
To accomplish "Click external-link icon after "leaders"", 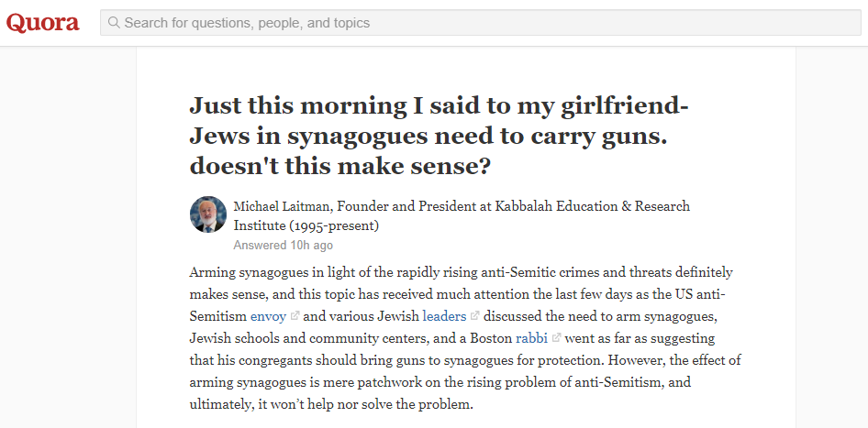I will [x=474, y=316].
